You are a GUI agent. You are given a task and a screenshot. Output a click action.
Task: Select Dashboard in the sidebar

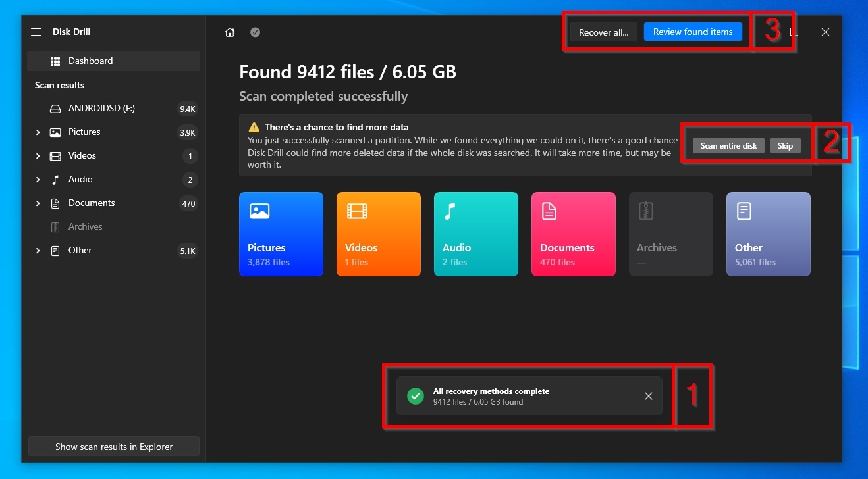pos(114,61)
